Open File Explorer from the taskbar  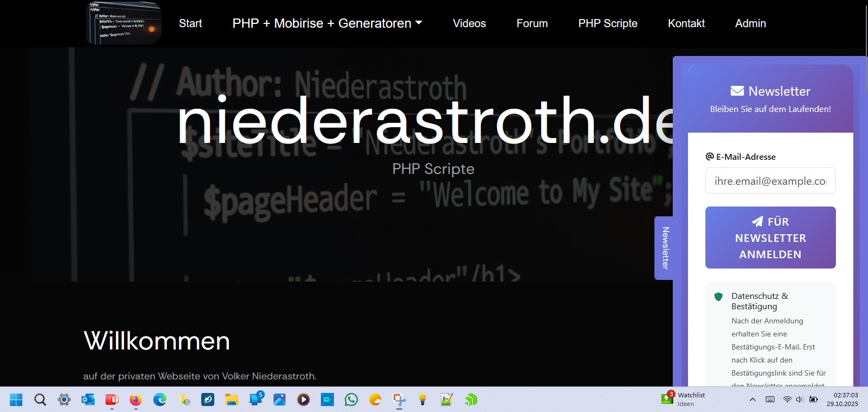click(x=232, y=400)
